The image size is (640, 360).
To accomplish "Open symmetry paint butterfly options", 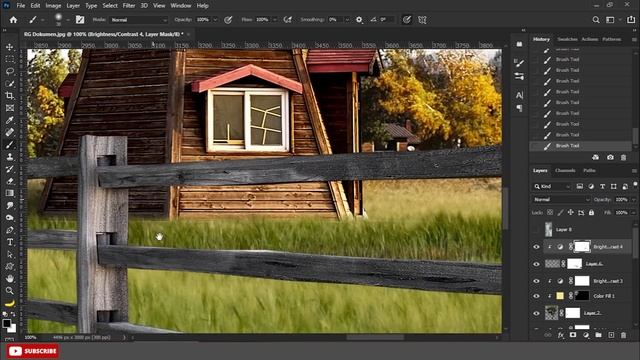I will click(422, 20).
